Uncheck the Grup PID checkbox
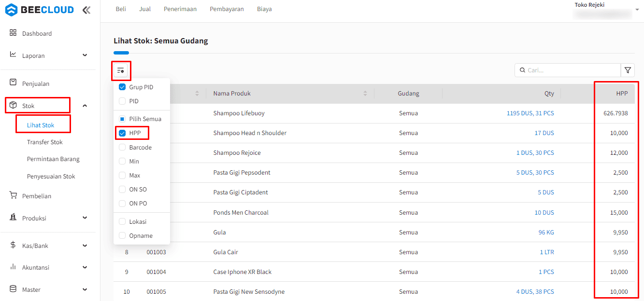 pyautogui.click(x=122, y=87)
